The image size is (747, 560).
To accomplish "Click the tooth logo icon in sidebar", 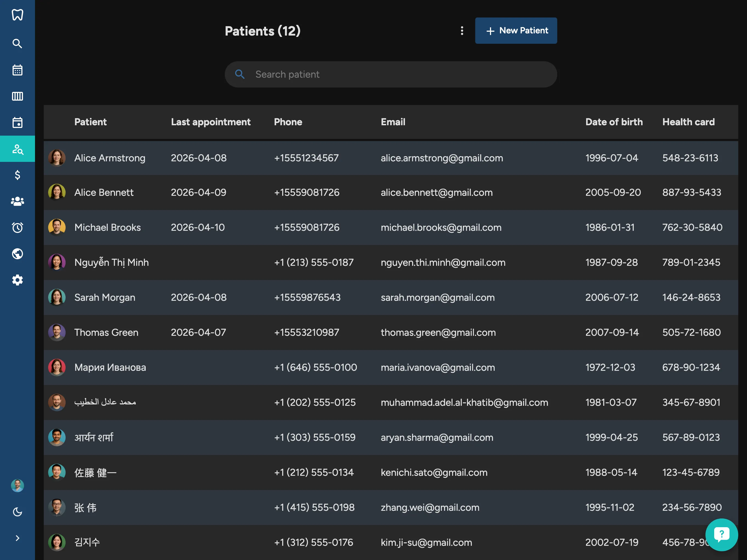I will [17, 15].
